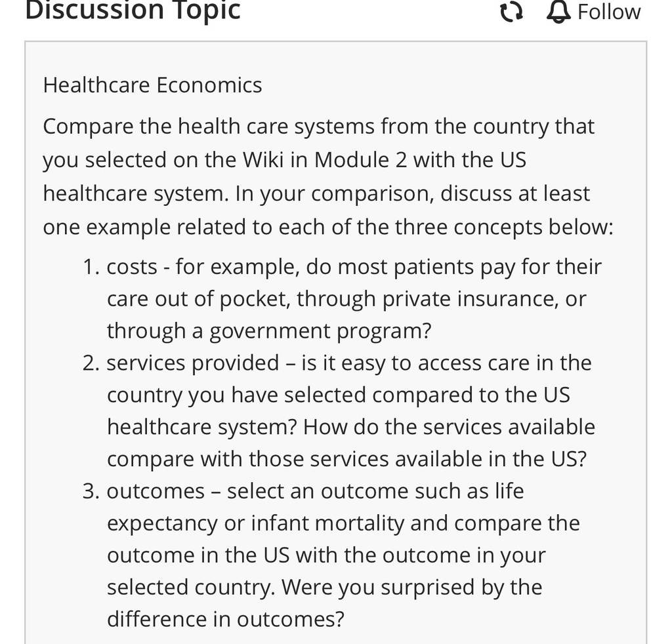Click 'Were you surprised by the' text
The width and height of the screenshot is (672, 644).
point(412,588)
